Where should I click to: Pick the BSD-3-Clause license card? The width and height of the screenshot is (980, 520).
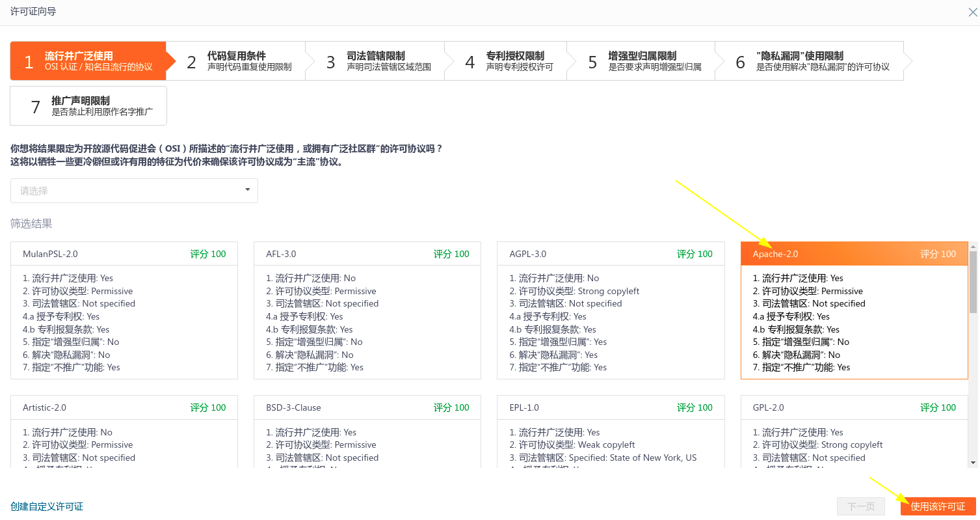pyautogui.click(x=367, y=431)
